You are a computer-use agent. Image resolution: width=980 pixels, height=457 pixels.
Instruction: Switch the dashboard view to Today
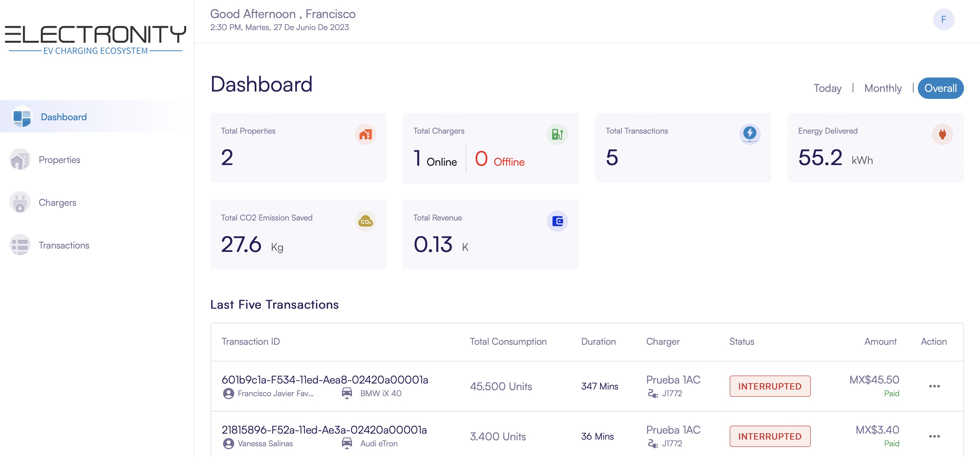[828, 88]
